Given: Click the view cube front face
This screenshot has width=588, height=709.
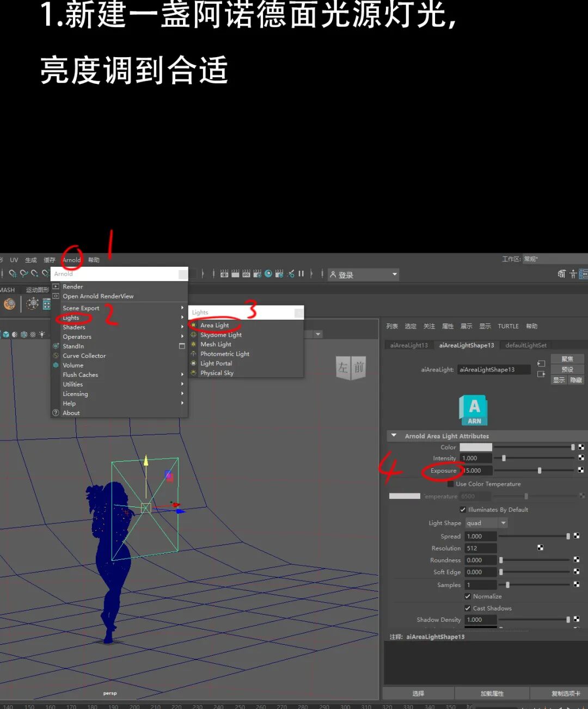Looking at the screenshot, I should point(359,368).
